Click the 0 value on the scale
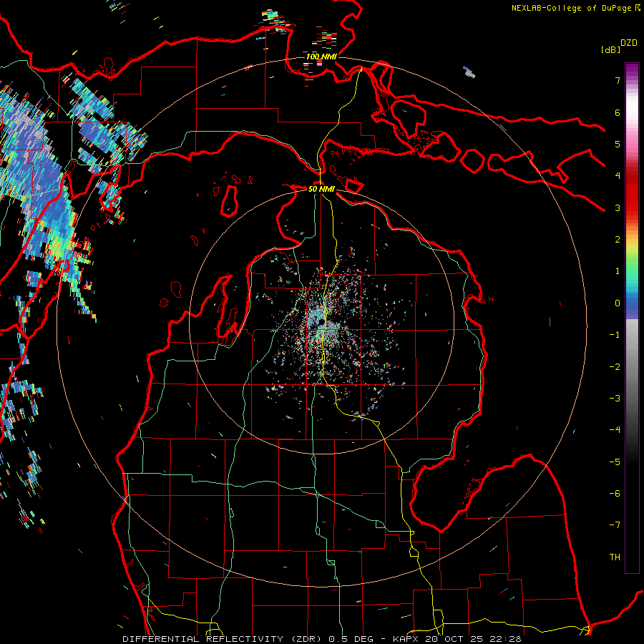 click(x=618, y=303)
